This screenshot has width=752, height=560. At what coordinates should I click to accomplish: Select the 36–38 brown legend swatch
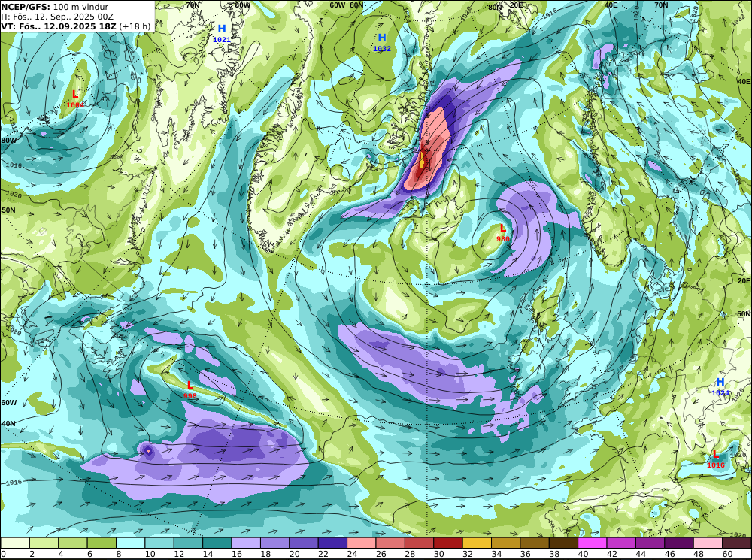535,543
